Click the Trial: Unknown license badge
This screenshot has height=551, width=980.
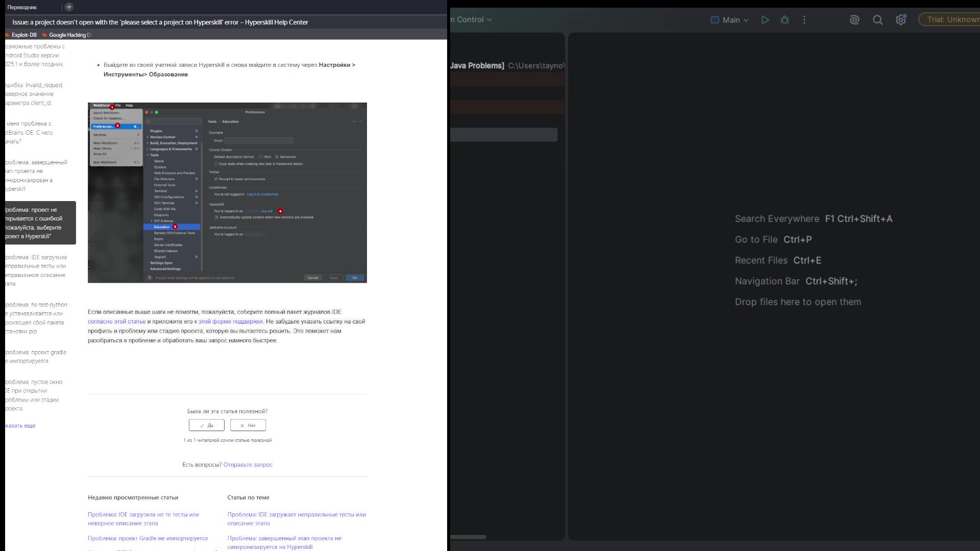pyautogui.click(x=949, y=20)
